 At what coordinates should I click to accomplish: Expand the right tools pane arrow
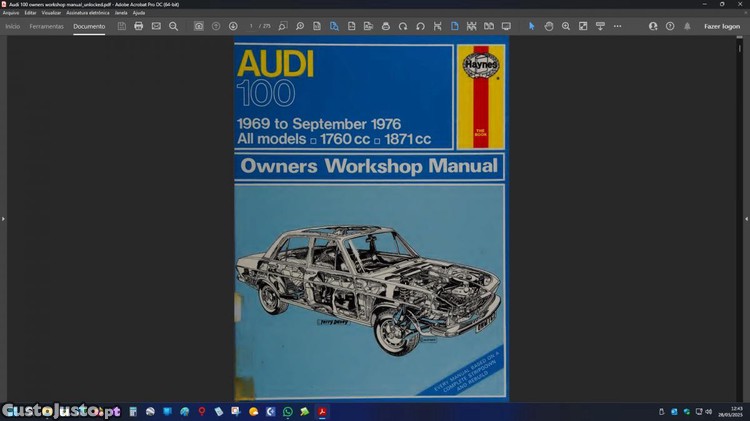point(746,218)
